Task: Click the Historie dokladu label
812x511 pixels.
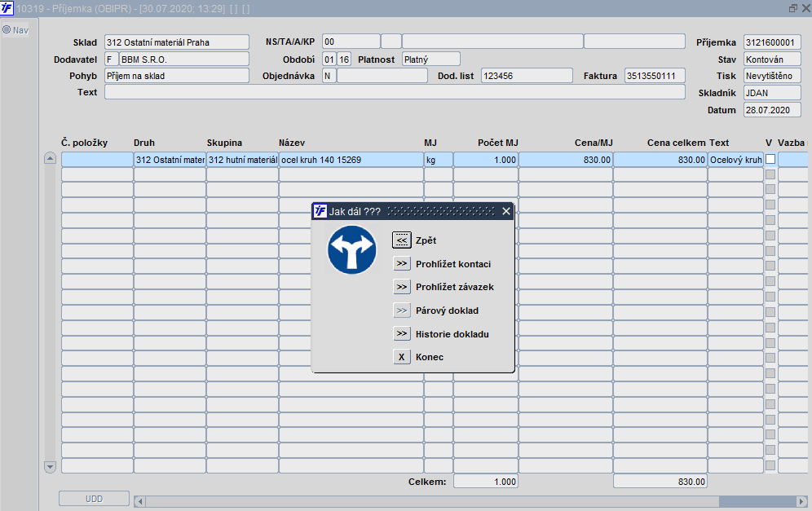Action: click(452, 334)
